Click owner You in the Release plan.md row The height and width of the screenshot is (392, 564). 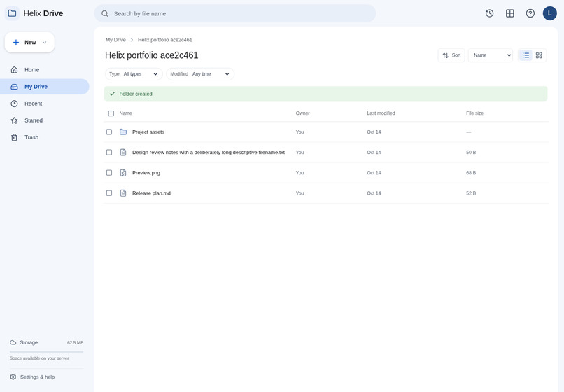pyautogui.click(x=299, y=193)
